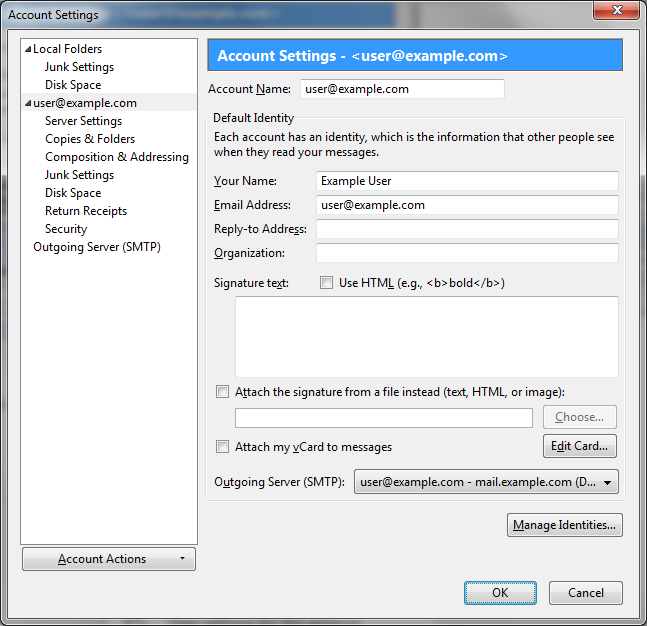Screen dimensions: 647x626
Task: Click inside the Signature text area
Action: click(426, 336)
